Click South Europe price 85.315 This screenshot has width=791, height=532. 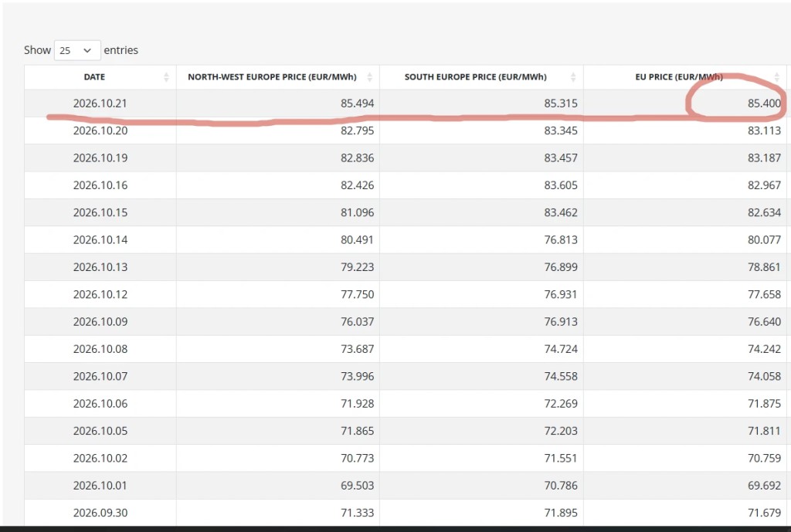pyautogui.click(x=561, y=103)
